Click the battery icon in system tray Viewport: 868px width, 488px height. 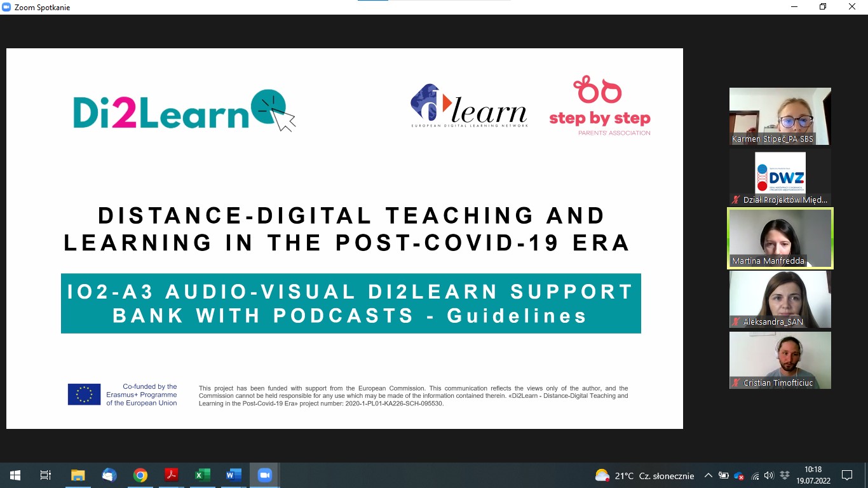(723, 475)
